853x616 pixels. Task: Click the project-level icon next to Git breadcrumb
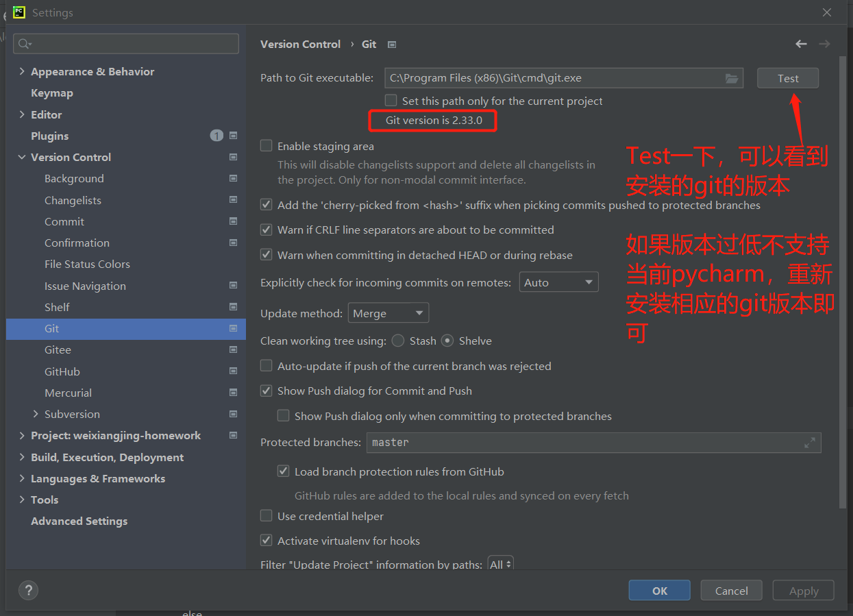[x=392, y=45]
